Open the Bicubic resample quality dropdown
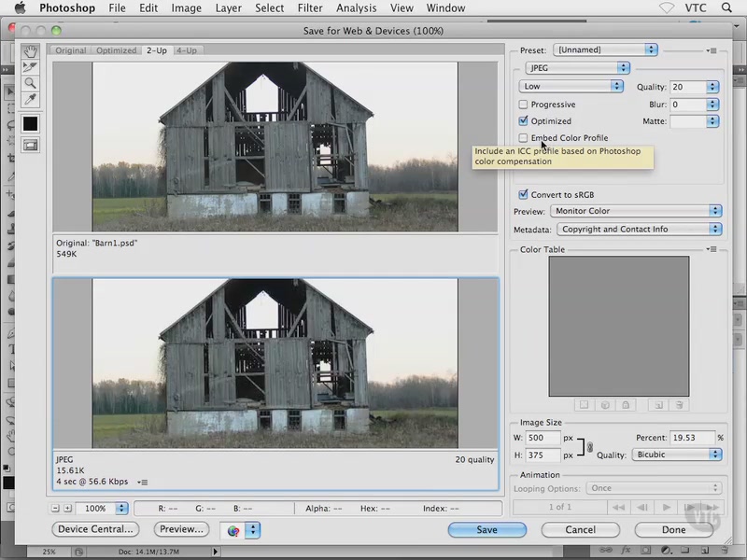 (676, 455)
